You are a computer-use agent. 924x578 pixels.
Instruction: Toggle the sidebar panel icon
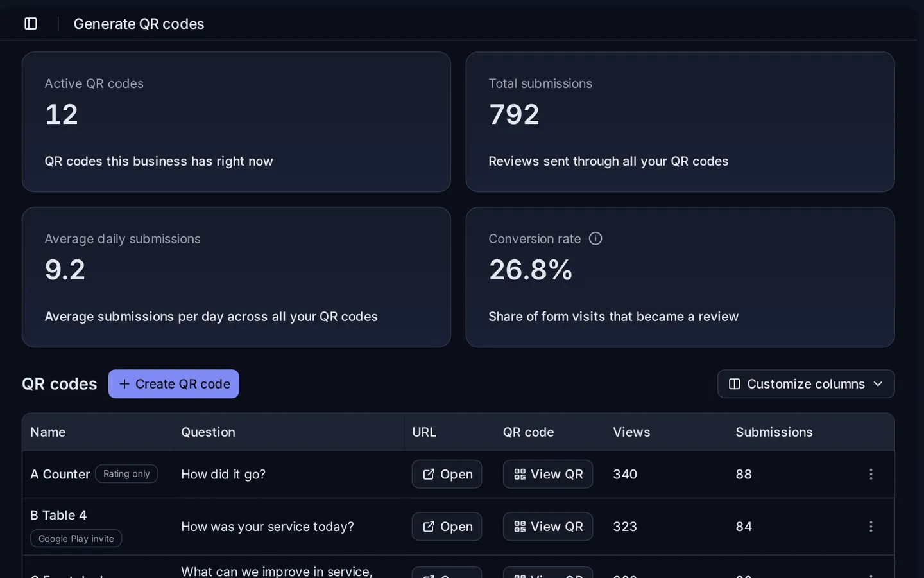click(x=31, y=24)
